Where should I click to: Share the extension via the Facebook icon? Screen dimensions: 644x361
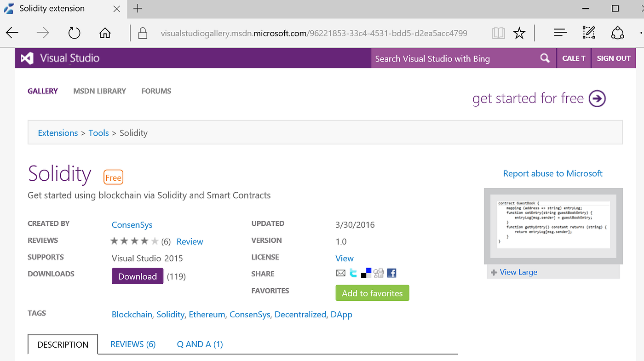tap(391, 273)
